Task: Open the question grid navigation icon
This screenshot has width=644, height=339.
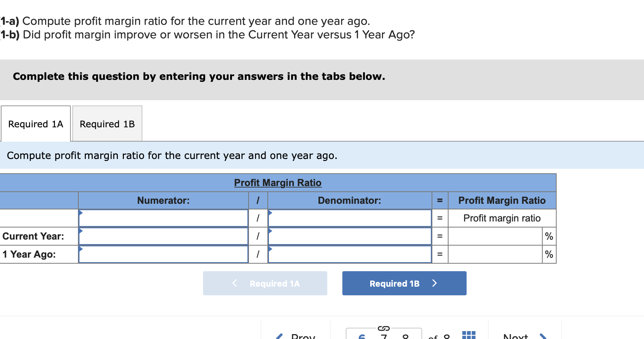Action: click(469, 335)
